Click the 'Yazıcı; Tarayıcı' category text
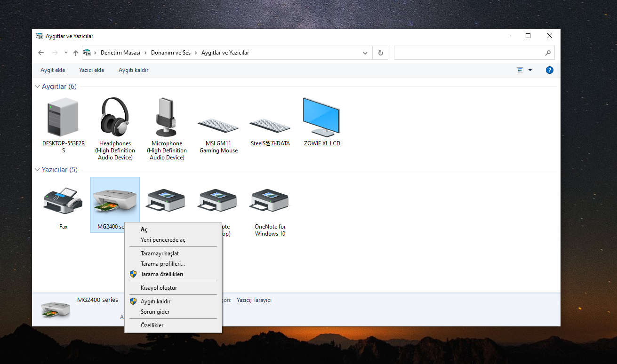The image size is (617, 364). [x=254, y=300]
